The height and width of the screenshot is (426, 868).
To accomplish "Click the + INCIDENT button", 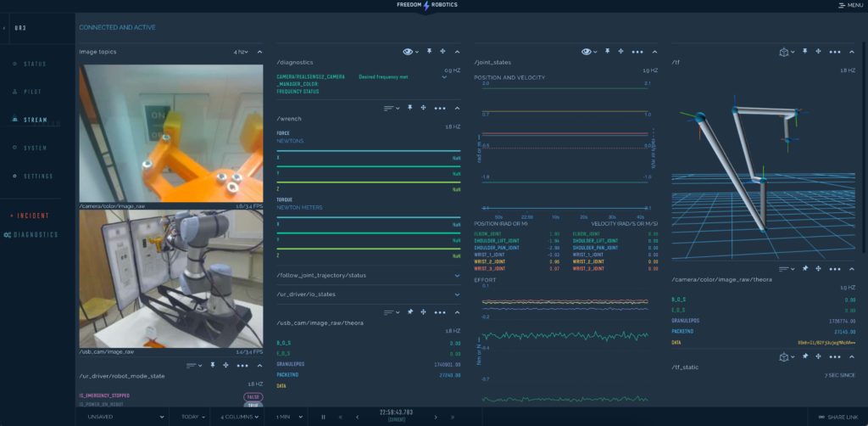I will pos(30,216).
